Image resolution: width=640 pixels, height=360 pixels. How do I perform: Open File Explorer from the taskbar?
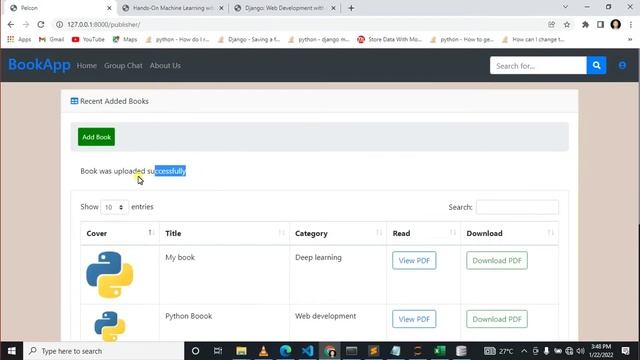241,351
